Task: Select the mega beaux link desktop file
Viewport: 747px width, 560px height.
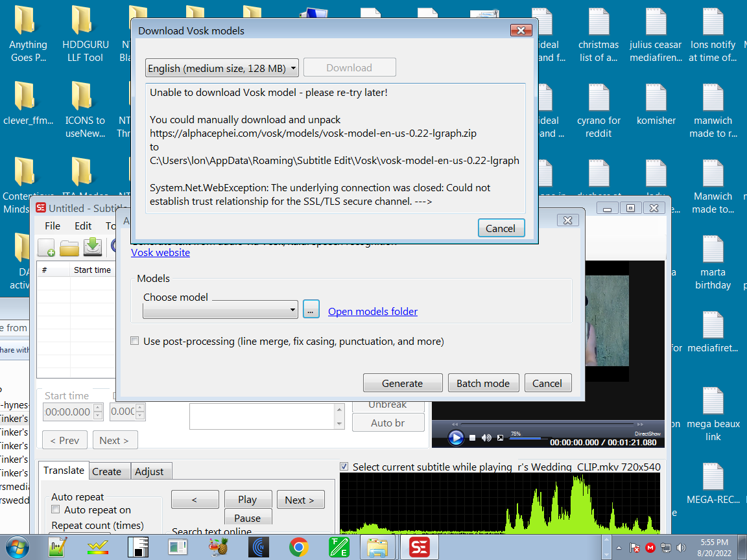Action: pyautogui.click(x=713, y=414)
